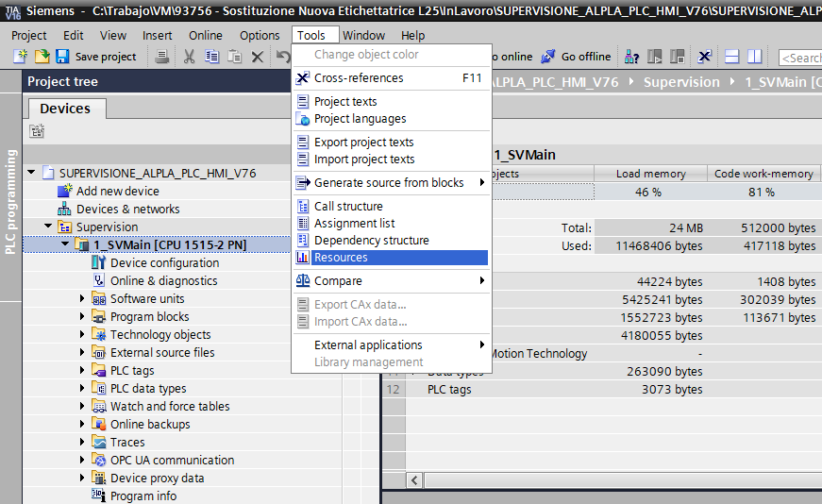
Task: Collapse the 1_SVMain CPU node
Action: point(65,244)
